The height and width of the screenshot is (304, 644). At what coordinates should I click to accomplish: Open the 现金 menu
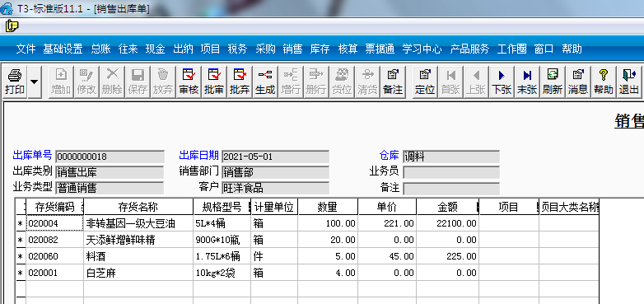156,49
